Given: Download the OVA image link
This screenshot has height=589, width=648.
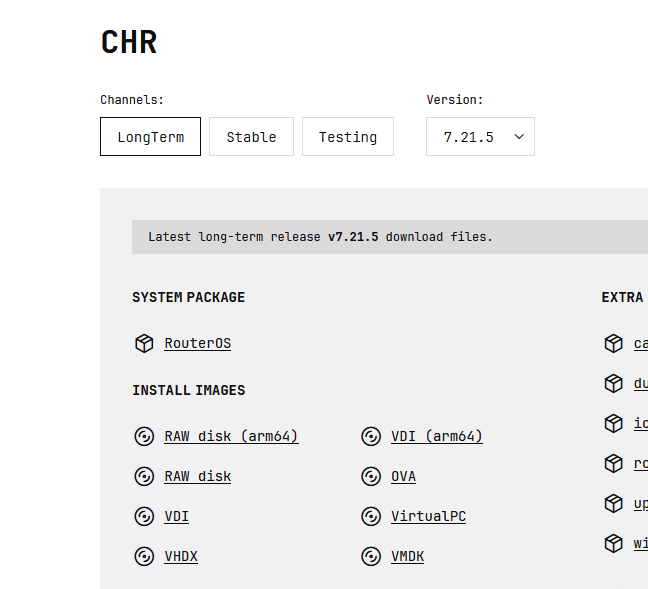Looking at the screenshot, I should coord(403,477).
